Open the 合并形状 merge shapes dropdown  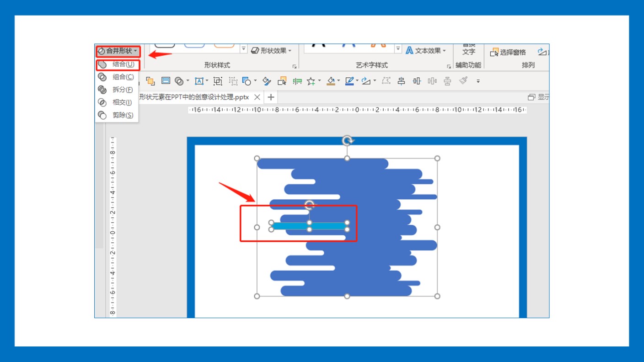118,51
